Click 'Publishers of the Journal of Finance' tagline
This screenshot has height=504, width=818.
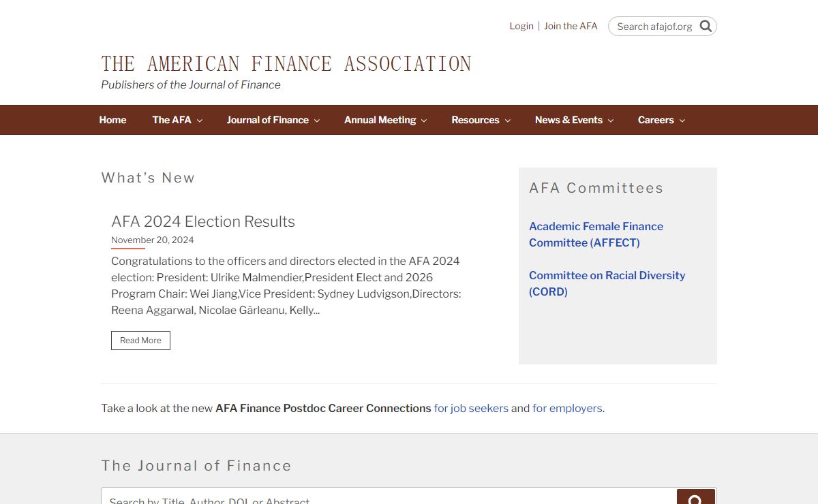[191, 84]
